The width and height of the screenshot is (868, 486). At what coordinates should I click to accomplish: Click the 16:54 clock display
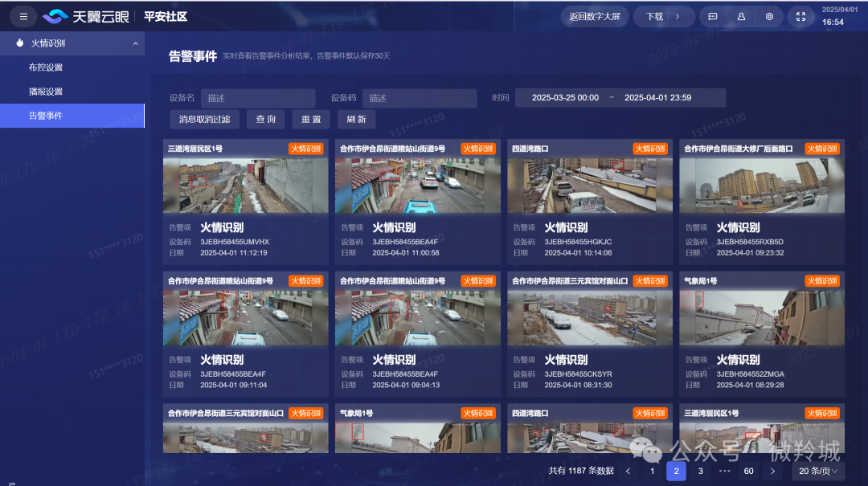(833, 22)
